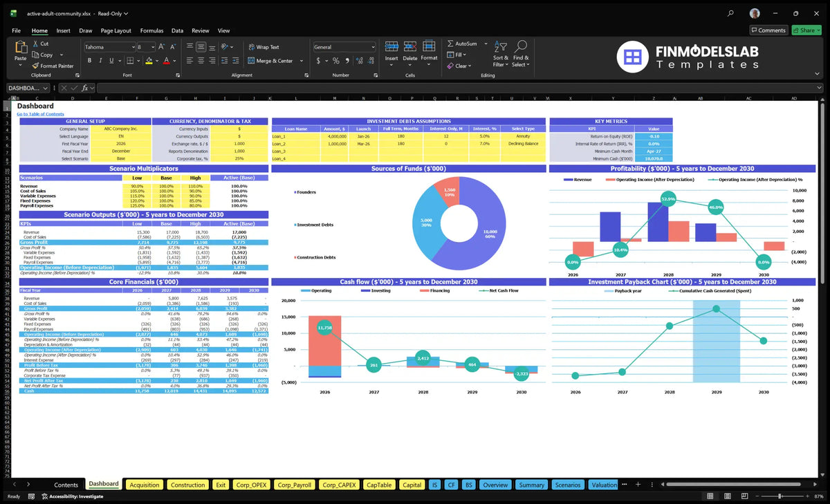This screenshot has width=830, height=504.
Task: Set Top Align vertical alignment
Action: (189, 47)
